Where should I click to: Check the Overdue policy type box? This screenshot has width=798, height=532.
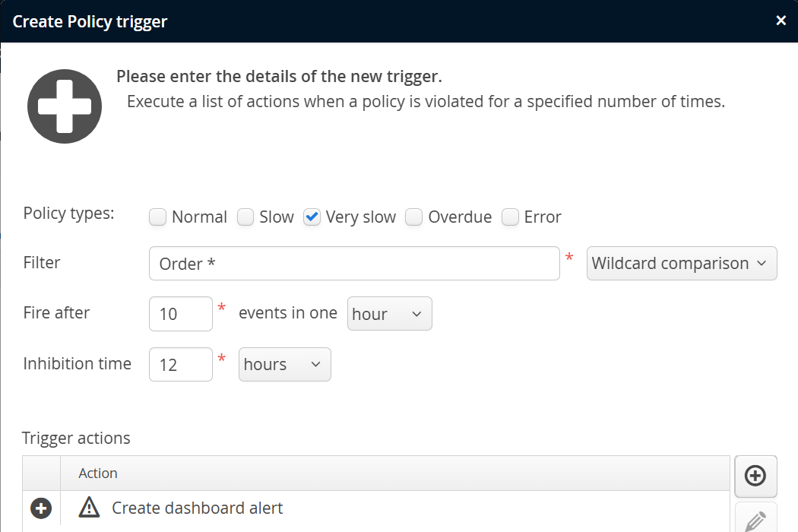pos(414,217)
